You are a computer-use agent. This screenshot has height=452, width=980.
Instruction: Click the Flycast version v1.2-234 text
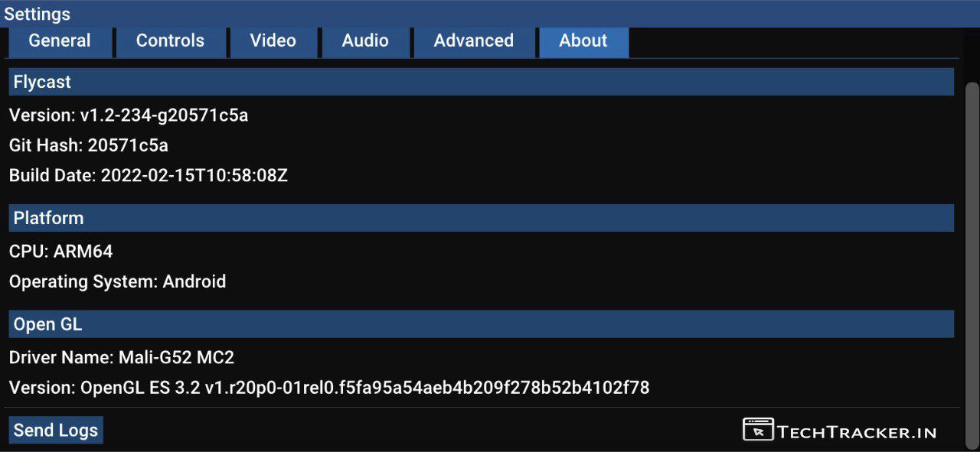point(129,115)
